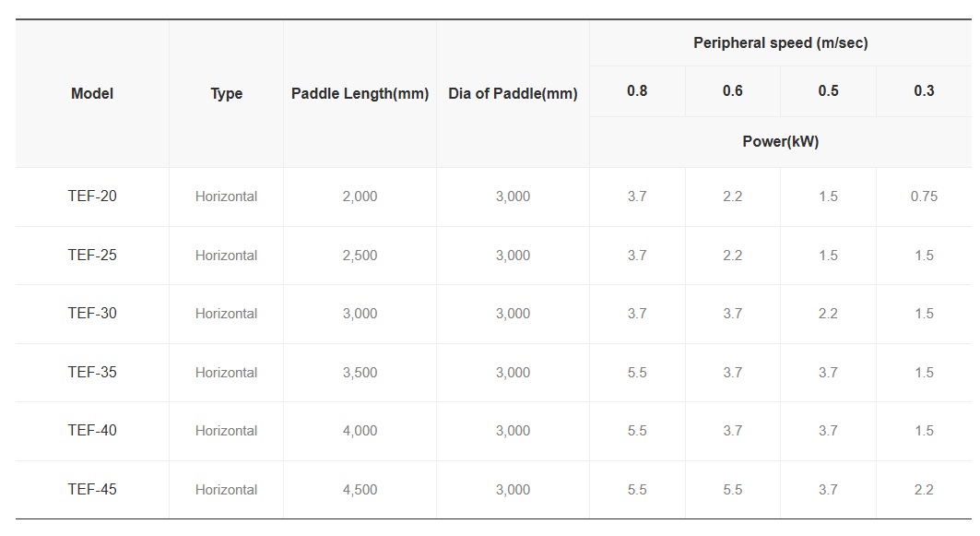The image size is (980, 536).
Task: Select the 2,000 paddle length cell
Action: click(360, 196)
